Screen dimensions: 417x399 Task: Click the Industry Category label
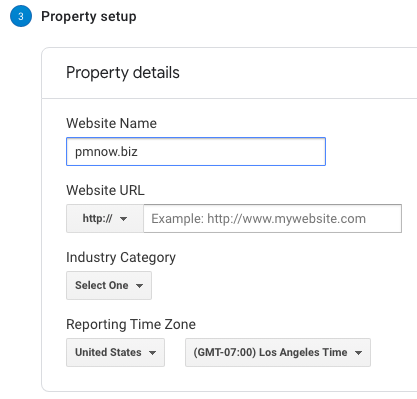click(x=121, y=258)
